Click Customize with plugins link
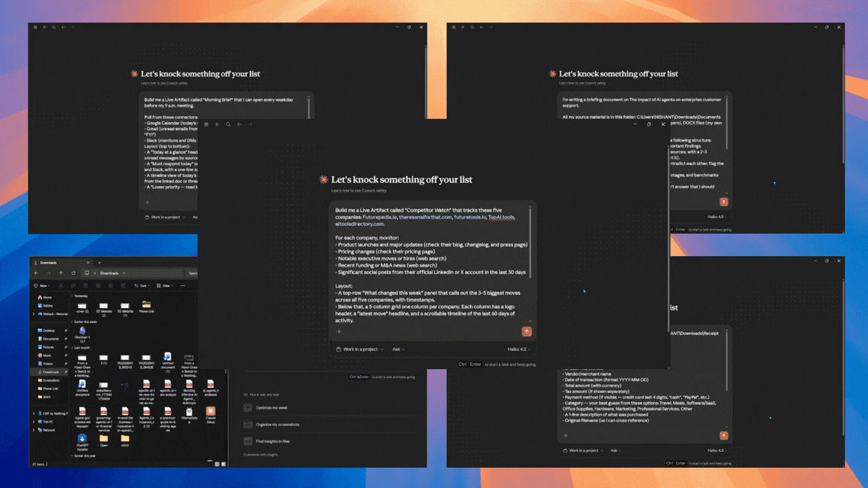The image size is (868, 488). click(261, 455)
